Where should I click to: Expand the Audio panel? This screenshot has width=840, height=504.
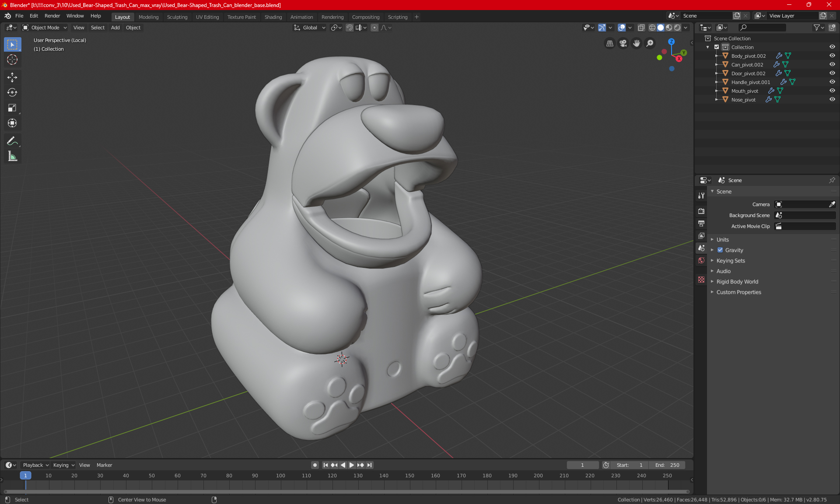tap(724, 271)
